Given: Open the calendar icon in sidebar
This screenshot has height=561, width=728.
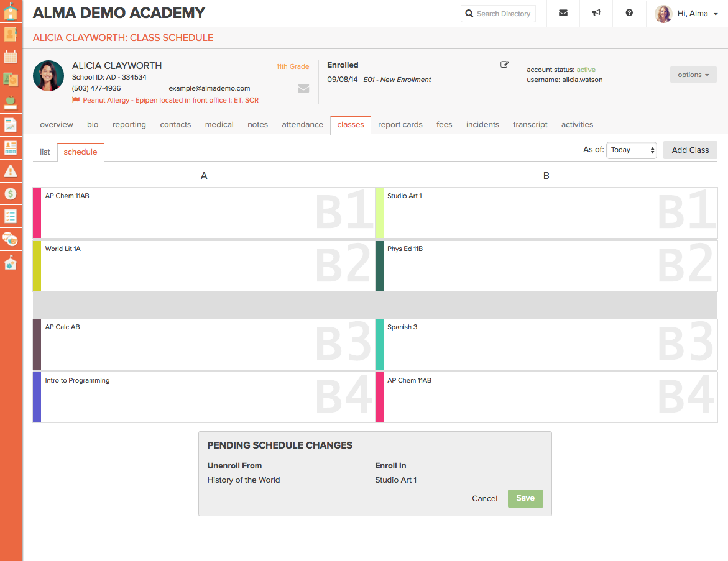Looking at the screenshot, I should pyautogui.click(x=11, y=57).
